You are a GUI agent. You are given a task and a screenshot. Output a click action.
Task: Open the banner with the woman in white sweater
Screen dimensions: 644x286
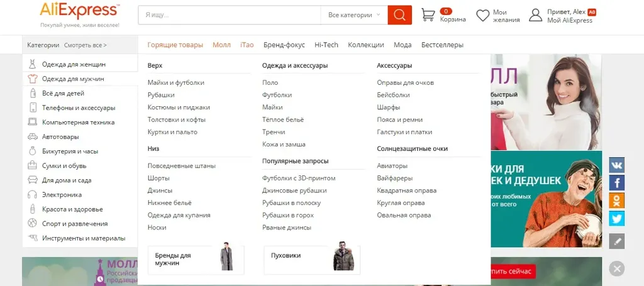click(547, 102)
